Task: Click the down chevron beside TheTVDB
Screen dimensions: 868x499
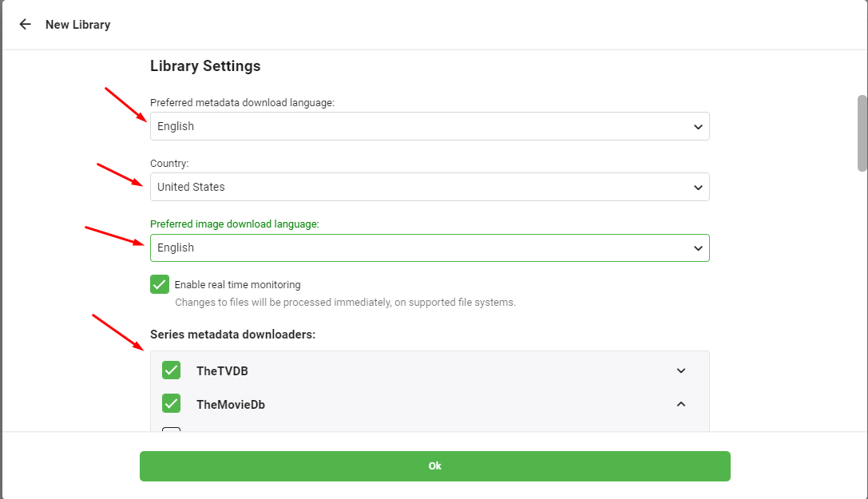Action: [x=681, y=370]
